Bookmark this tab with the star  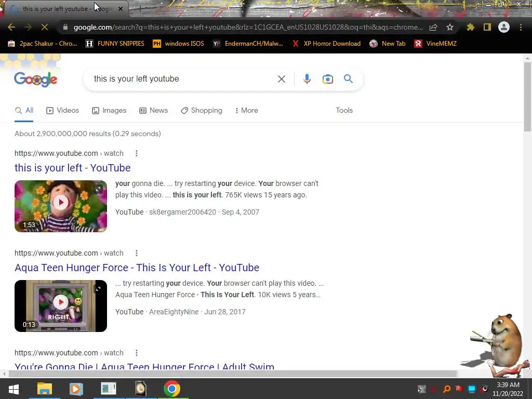coord(450,27)
